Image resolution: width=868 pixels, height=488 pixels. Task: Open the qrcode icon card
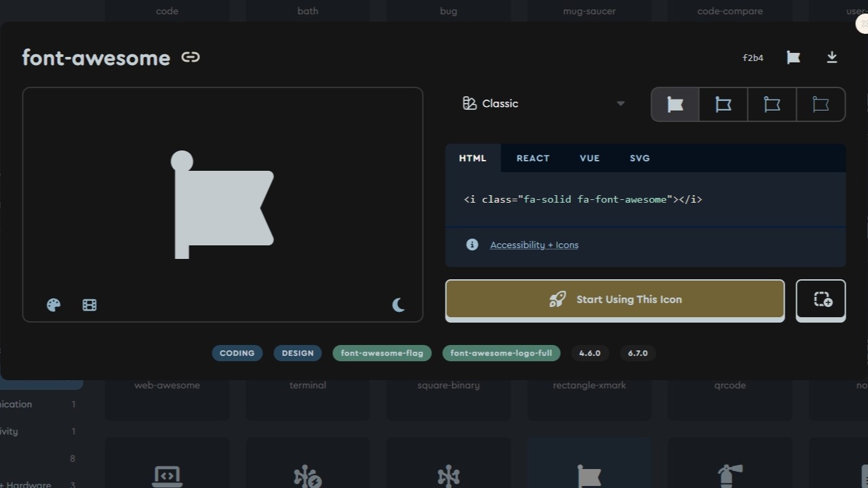730,400
